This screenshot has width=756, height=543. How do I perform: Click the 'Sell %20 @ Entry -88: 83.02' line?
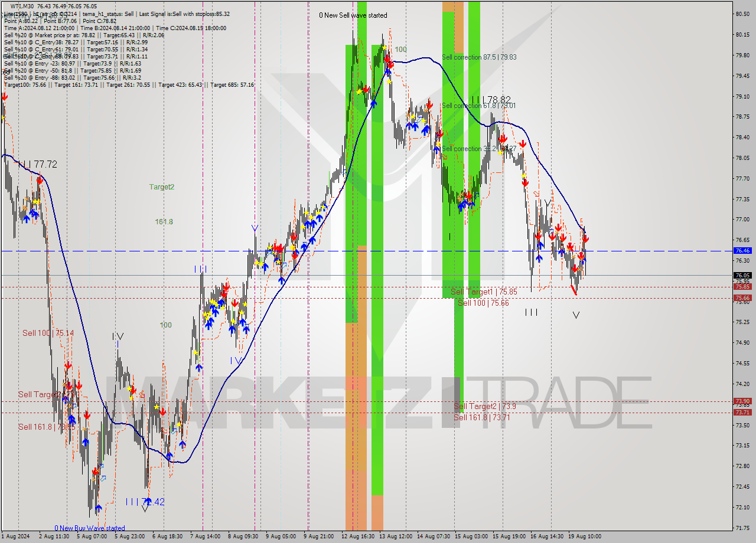(x=72, y=77)
